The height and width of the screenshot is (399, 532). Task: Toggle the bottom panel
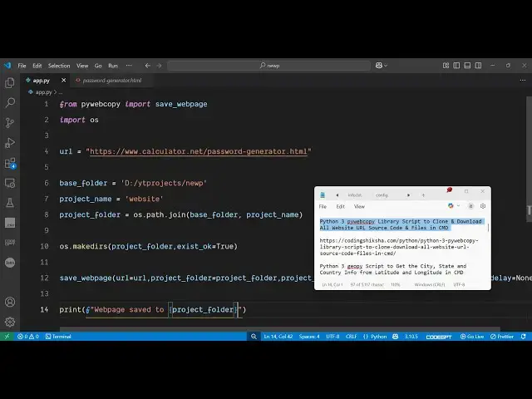coord(467,66)
